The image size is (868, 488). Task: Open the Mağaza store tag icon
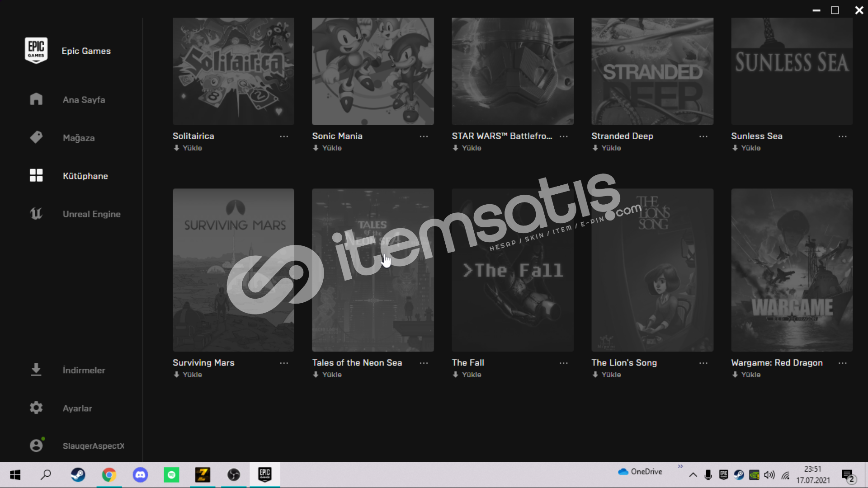pos(36,137)
